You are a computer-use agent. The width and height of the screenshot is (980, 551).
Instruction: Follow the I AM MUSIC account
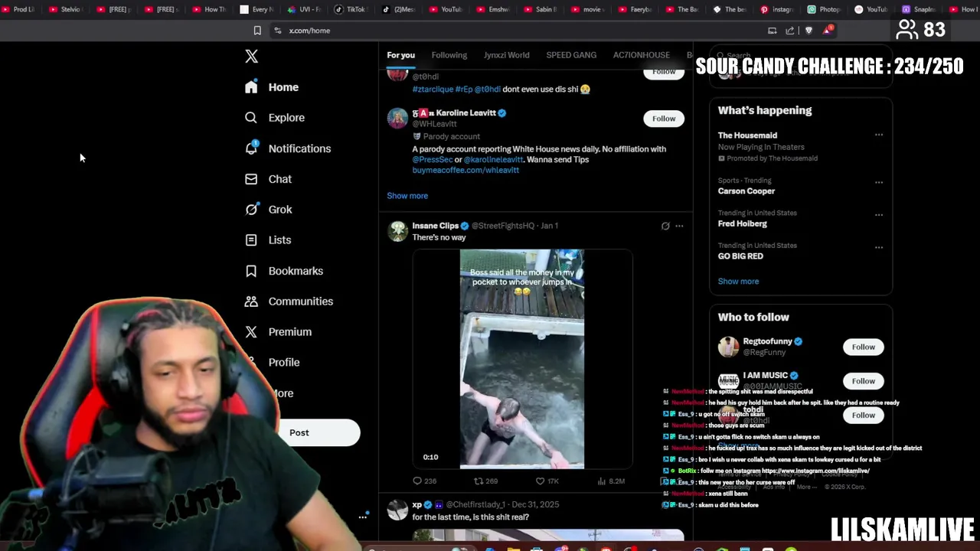point(864,381)
